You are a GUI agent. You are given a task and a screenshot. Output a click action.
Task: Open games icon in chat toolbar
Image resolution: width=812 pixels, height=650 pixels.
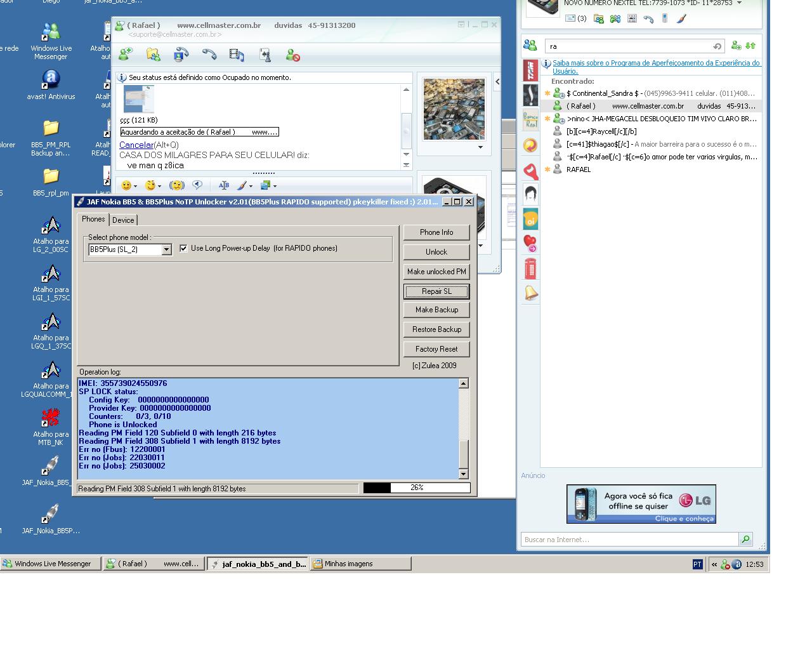pyautogui.click(x=265, y=55)
